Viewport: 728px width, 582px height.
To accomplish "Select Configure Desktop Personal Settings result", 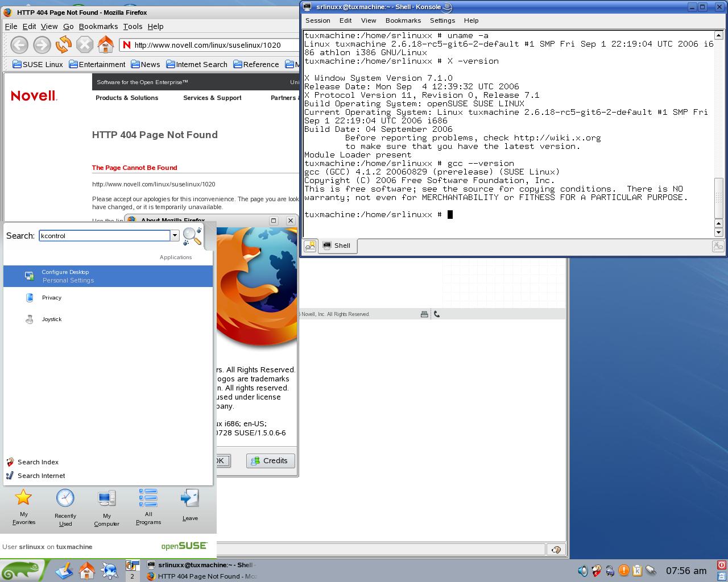I will pyautogui.click(x=108, y=276).
